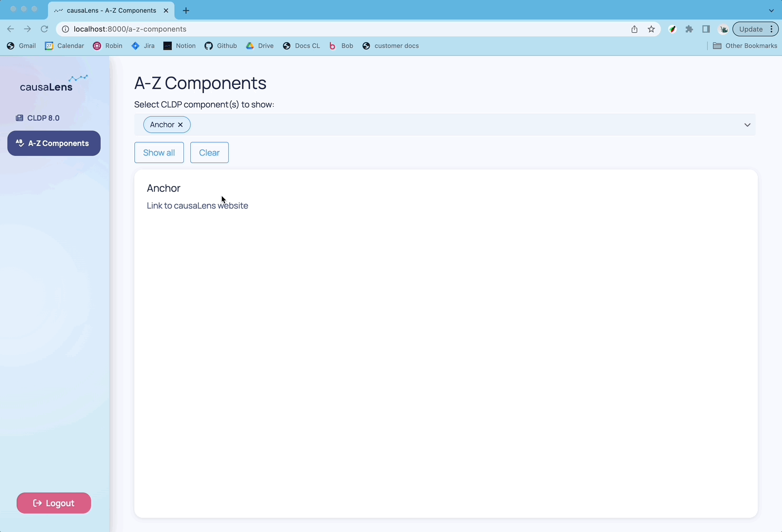Open Docs CL bookmark

301,46
